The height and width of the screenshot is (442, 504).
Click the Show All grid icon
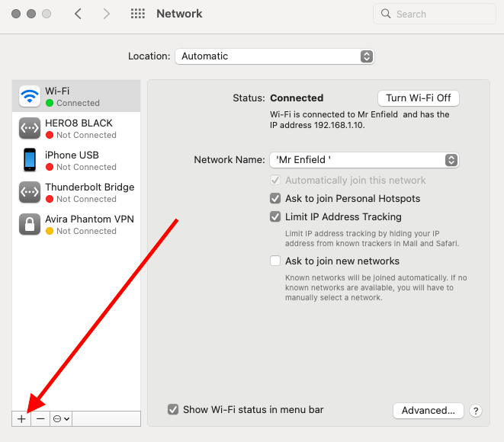[138, 14]
